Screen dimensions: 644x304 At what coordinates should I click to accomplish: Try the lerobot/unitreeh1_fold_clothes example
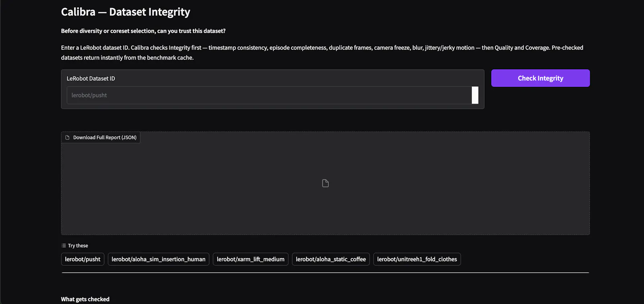pyautogui.click(x=417, y=259)
